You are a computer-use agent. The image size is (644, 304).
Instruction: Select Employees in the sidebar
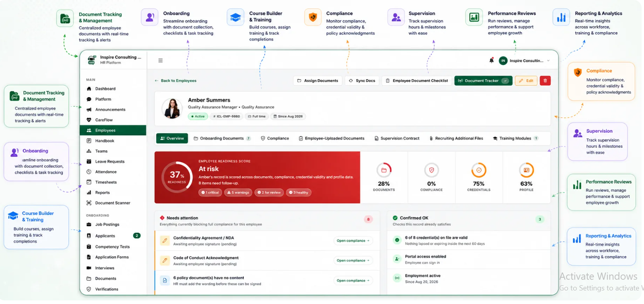pyautogui.click(x=113, y=130)
